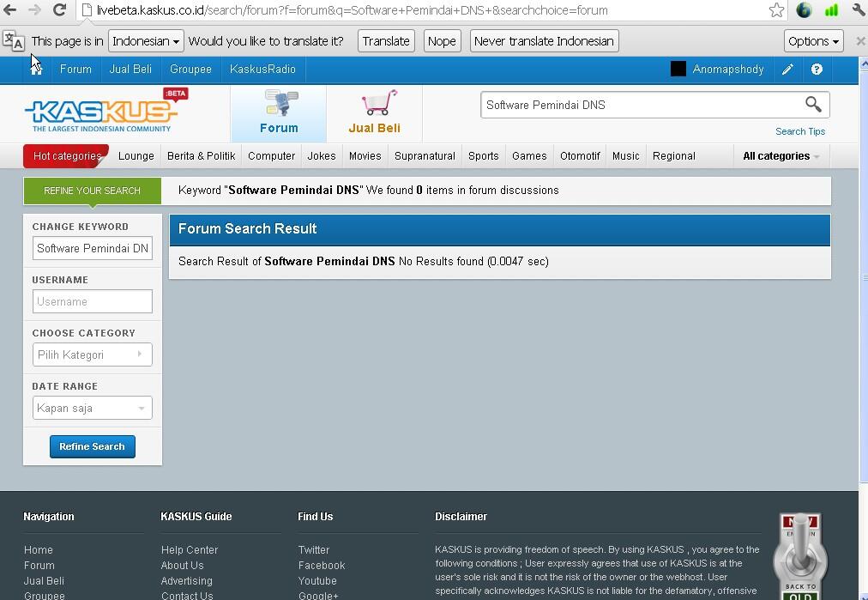
Task: Click the Change Keyword field
Action: pyautogui.click(x=93, y=248)
